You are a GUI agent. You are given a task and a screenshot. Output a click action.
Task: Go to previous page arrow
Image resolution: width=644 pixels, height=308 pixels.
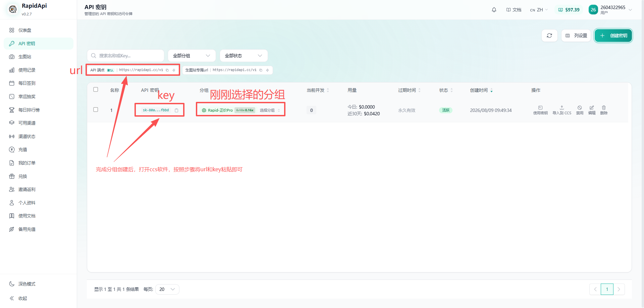595,289
